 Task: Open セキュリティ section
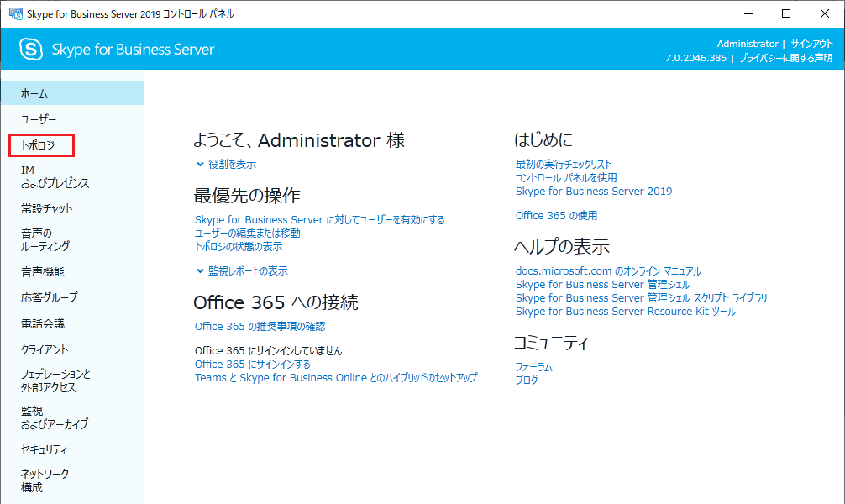(x=45, y=449)
